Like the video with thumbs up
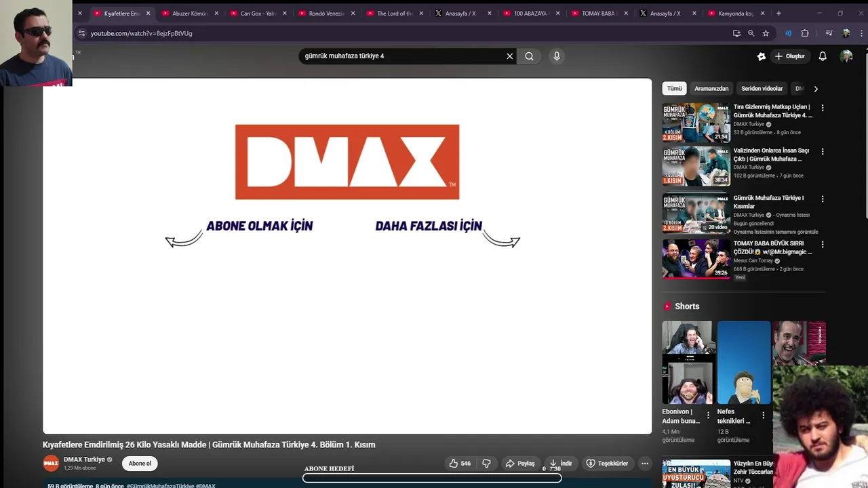 pyautogui.click(x=460, y=464)
